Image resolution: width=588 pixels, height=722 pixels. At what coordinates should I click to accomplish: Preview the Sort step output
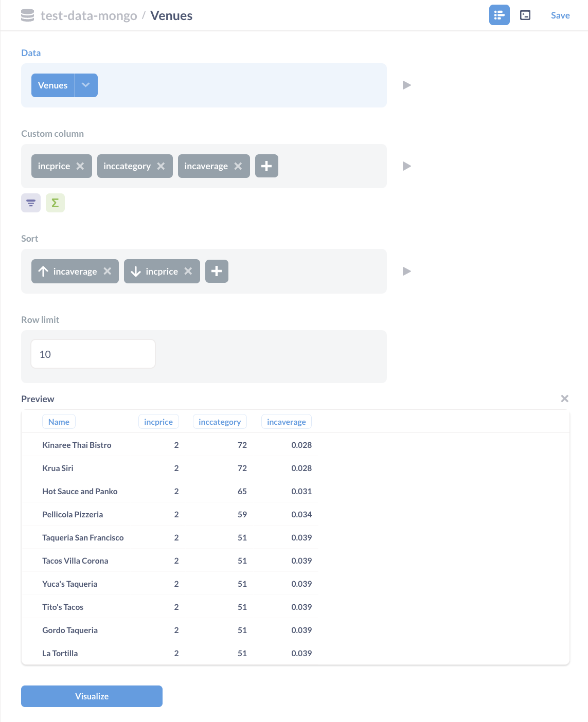click(x=406, y=271)
